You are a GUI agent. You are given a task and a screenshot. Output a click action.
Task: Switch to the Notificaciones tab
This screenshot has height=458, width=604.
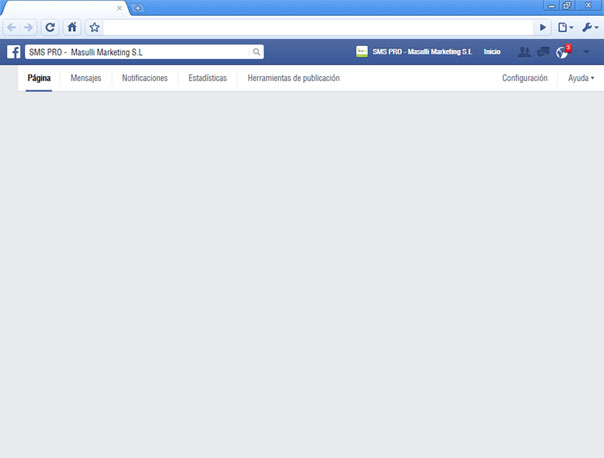coord(145,78)
